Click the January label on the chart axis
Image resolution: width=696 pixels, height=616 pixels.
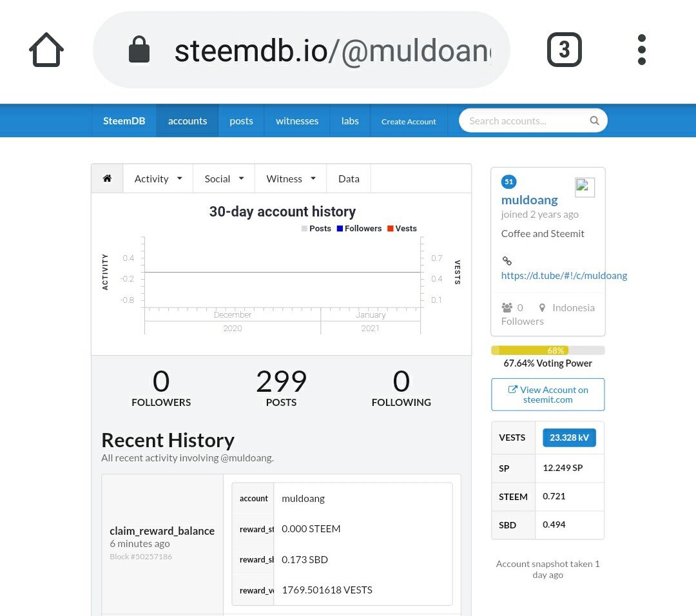(371, 314)
